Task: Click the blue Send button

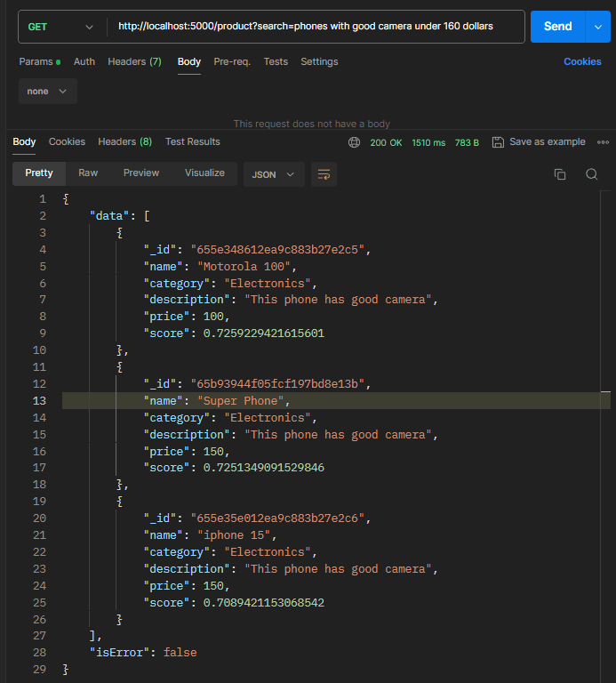Action: click(557, 27)
